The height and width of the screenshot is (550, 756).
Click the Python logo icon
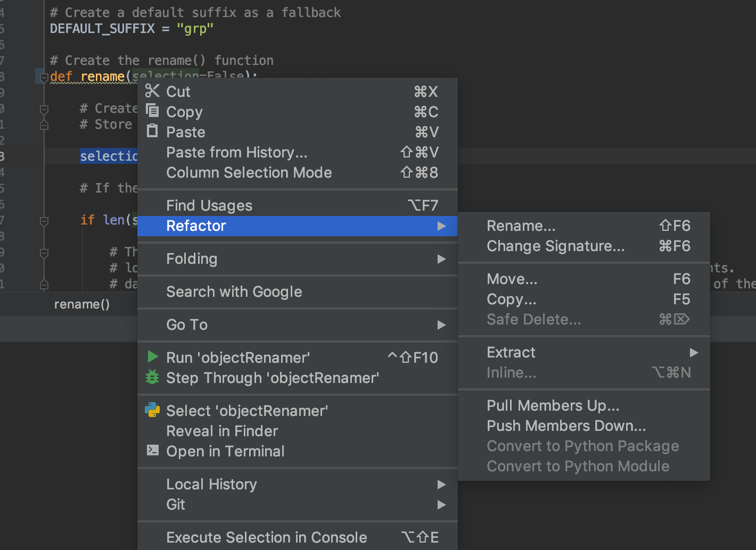tap(152, 410)
